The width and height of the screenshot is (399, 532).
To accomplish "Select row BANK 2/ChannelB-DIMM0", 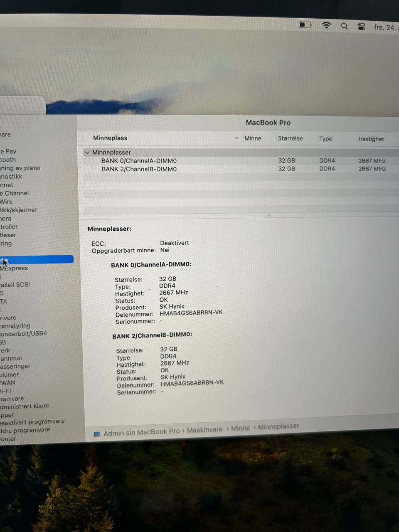I will (240, 169).
